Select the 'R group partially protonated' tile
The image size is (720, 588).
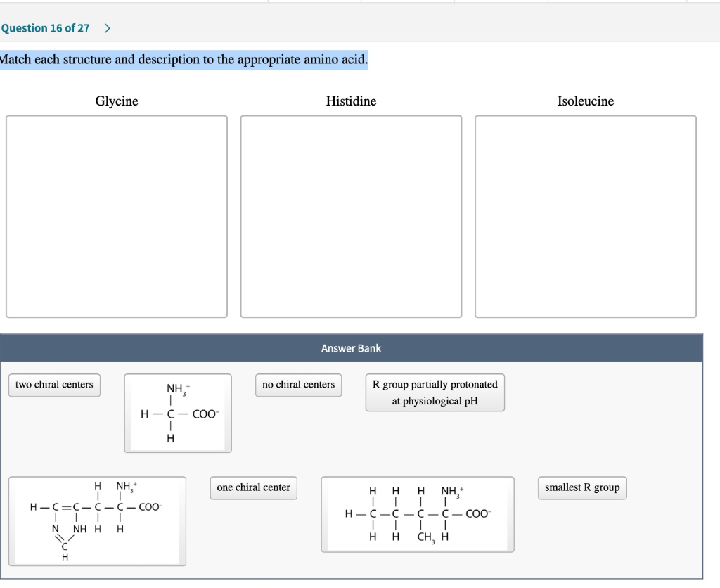(435, 392)
